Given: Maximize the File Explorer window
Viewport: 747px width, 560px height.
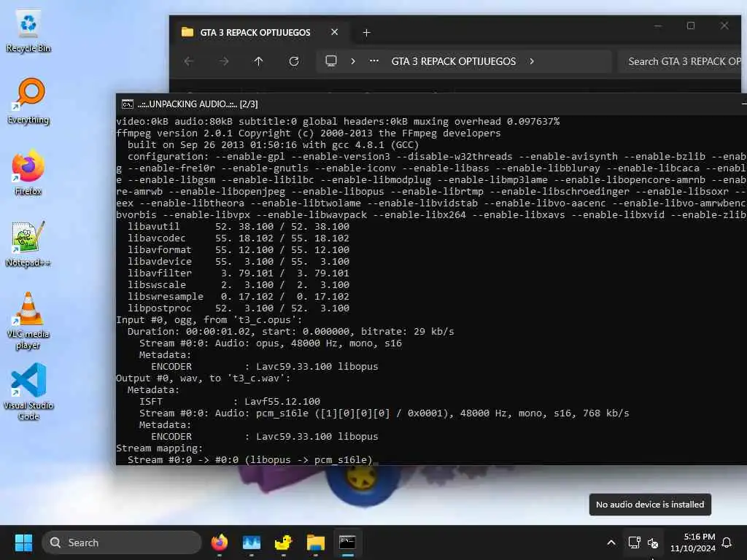Looking at the screenshot, I should point(691,26).
